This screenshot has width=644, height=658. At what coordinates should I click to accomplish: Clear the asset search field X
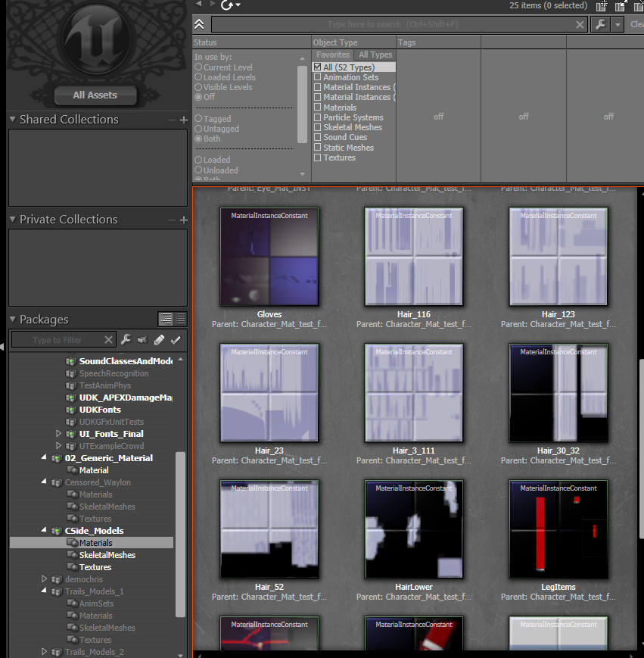580,25
